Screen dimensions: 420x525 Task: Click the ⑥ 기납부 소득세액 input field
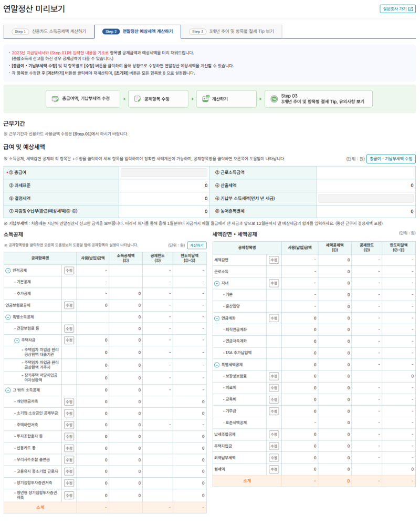point(366,198)
